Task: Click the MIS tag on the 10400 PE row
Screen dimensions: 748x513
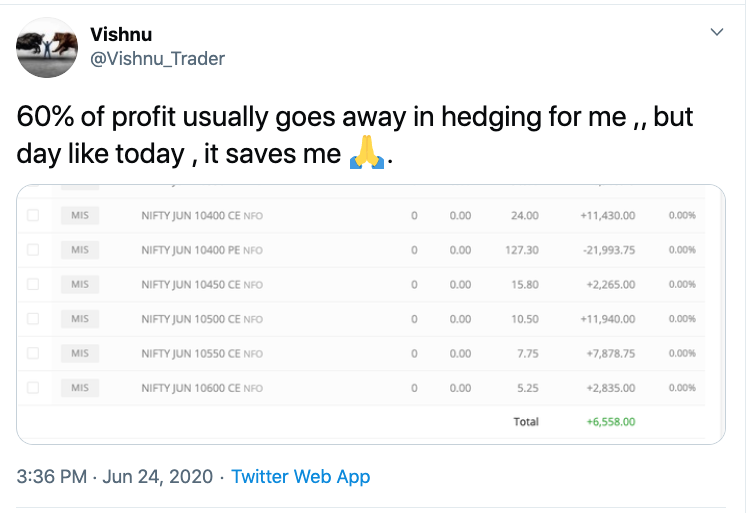Action: pyautogui.click(x=80, y=250)
